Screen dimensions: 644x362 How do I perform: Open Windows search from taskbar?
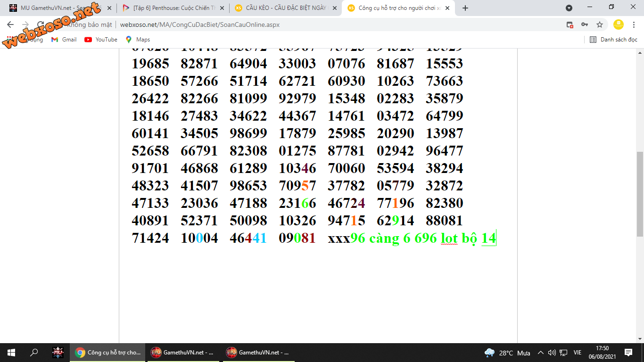(34, 353)
